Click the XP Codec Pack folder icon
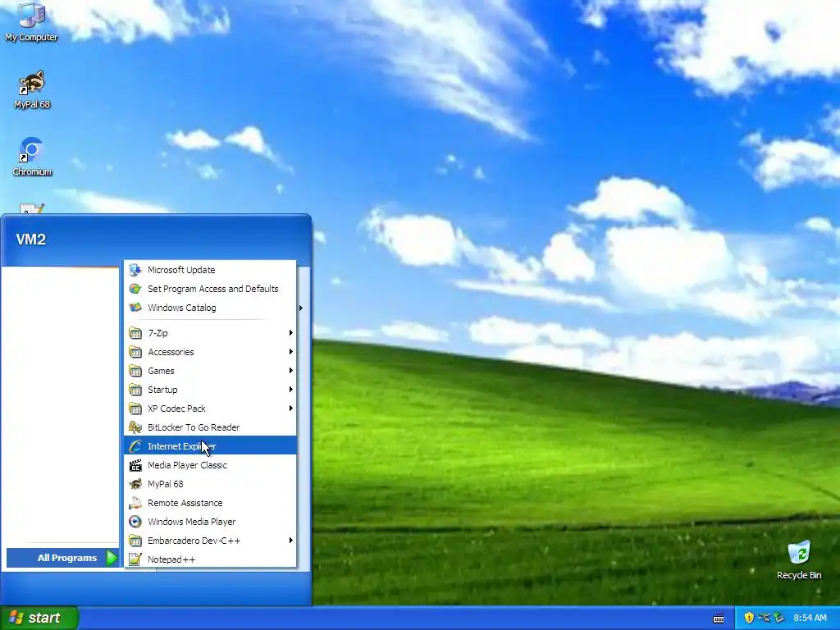This screenshot has width=840, height=630. 135,409
